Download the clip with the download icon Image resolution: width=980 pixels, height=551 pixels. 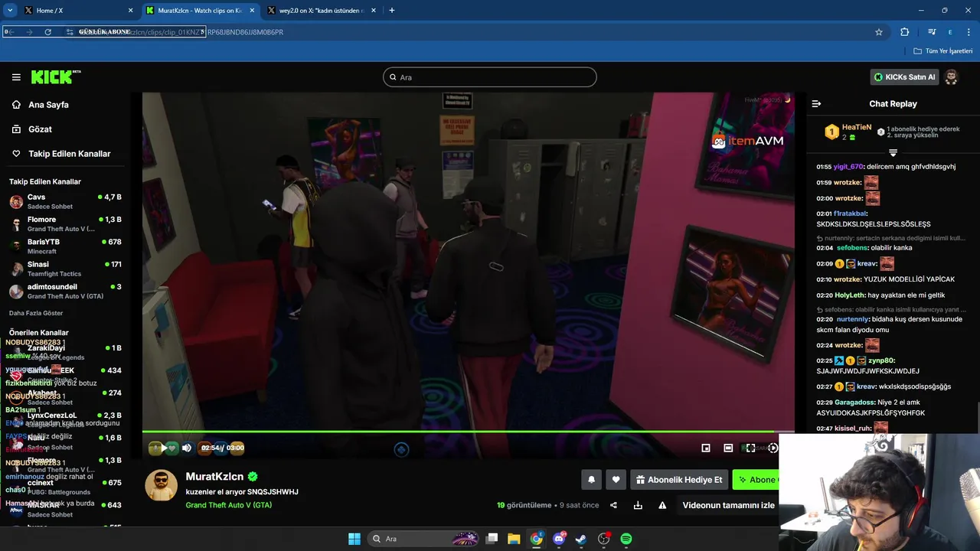point(638,505)
